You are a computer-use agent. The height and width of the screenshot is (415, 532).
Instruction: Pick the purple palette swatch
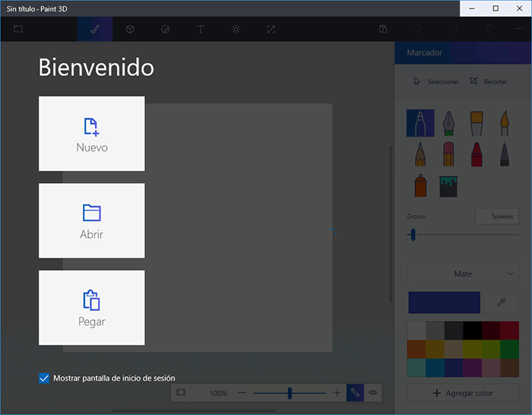coord(472,368)
